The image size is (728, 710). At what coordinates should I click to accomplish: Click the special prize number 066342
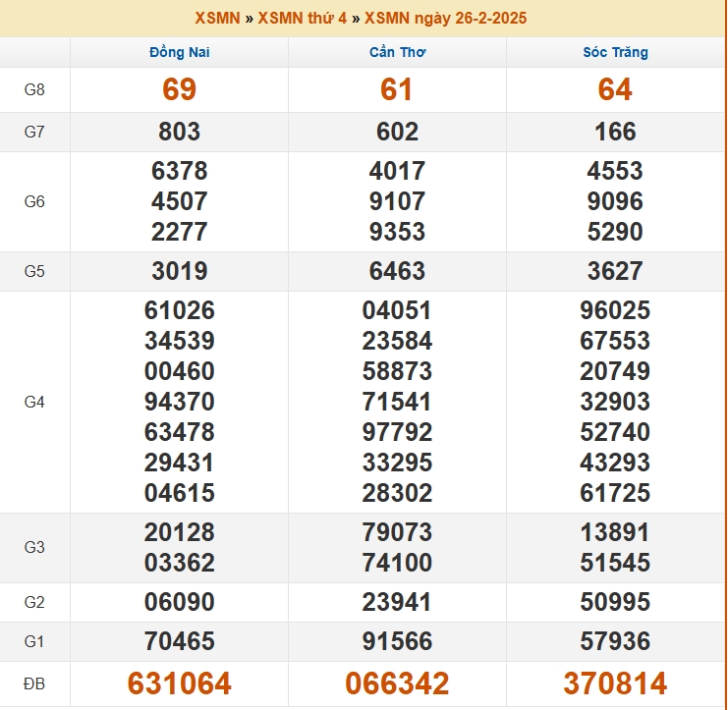[x=397, y=683]
